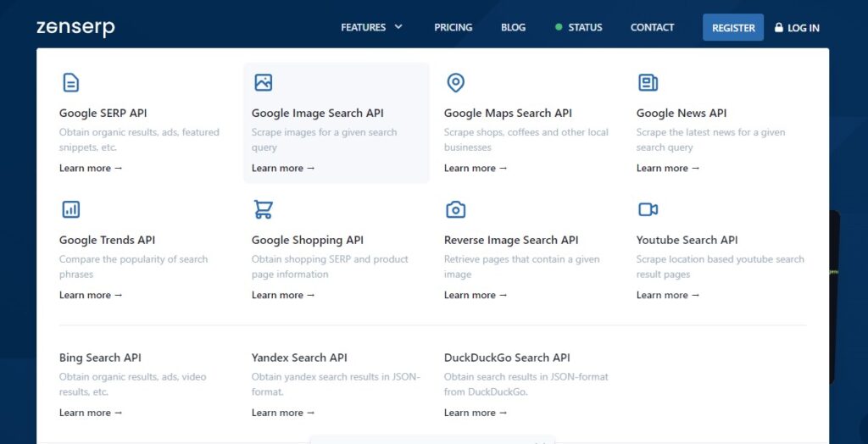
Task: Click 'Obtain organic results, ads, video results' text
Action: 132,384
